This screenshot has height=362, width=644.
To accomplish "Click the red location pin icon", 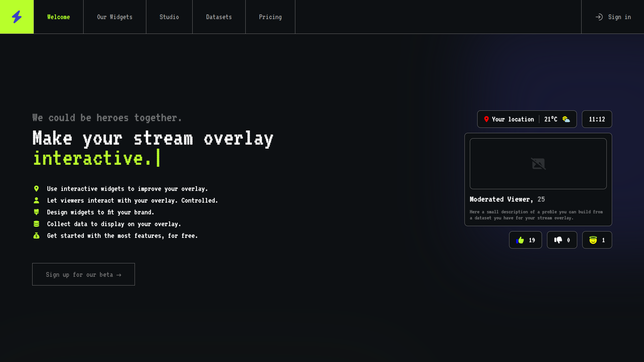I will tap(486, 119).
